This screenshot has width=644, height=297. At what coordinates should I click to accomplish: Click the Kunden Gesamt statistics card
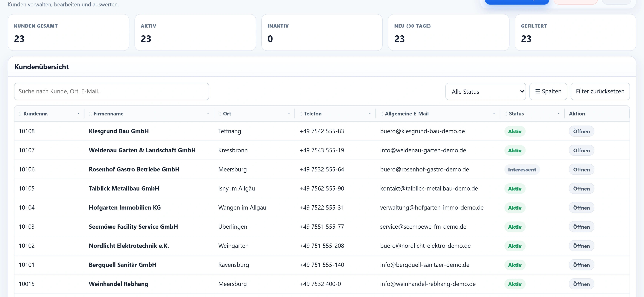[x=69, y=32]
